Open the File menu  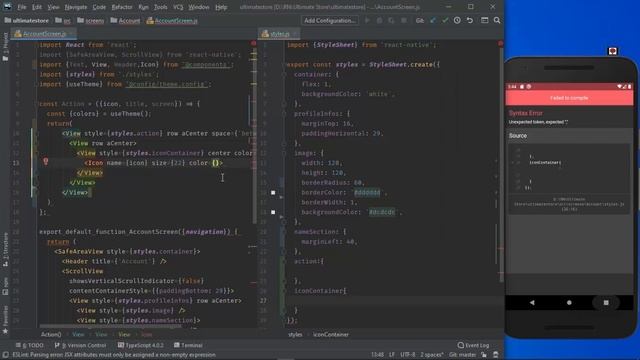click(x=22, y=7)
